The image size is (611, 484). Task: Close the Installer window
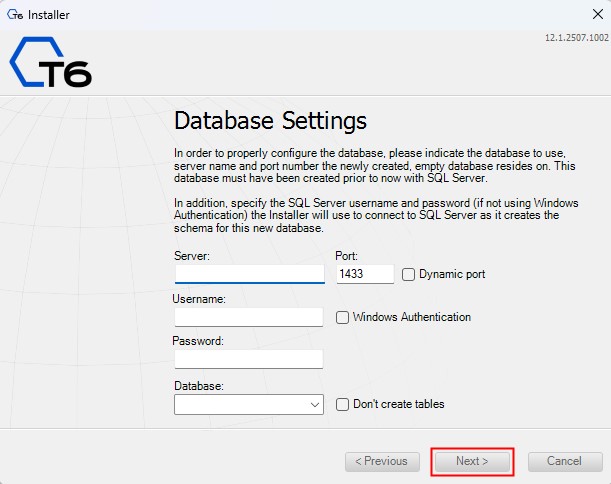[598, 14]
